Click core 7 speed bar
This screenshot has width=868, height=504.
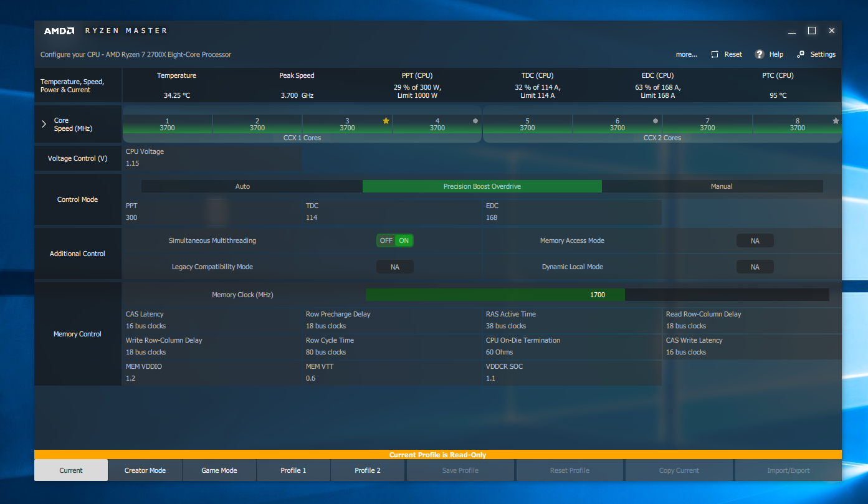coord(708,124)
